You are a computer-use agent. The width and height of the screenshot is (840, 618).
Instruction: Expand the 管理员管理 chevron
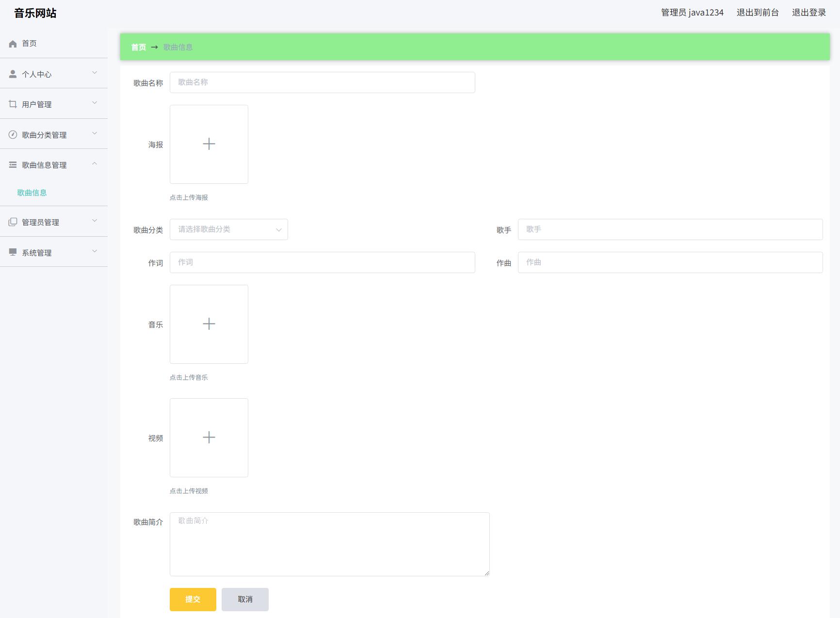tap(95, 221)
